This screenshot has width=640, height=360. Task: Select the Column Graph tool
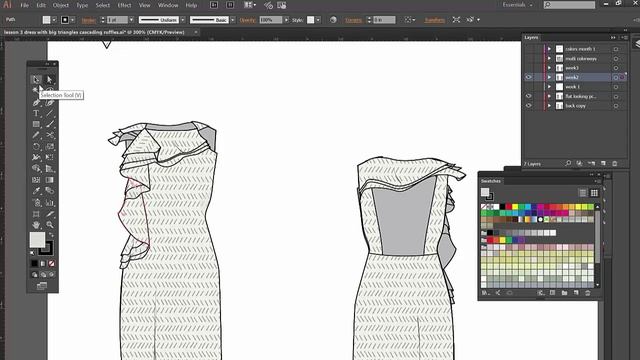[49, 202]
